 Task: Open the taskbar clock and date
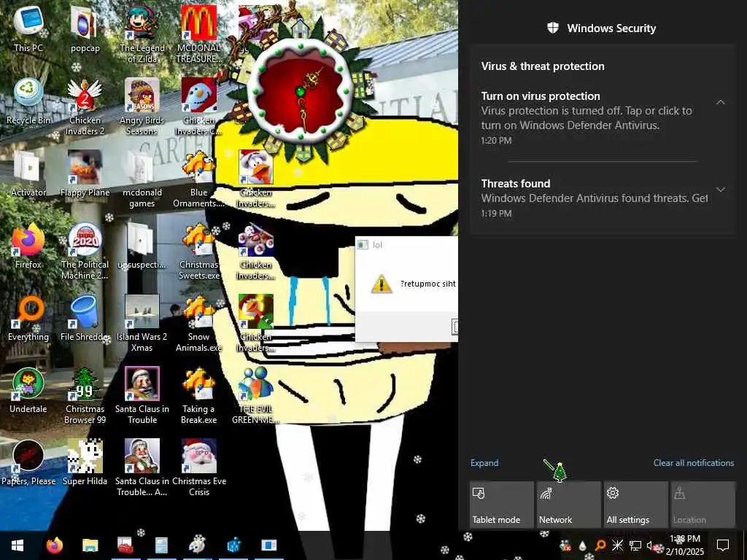[x=684, y=545]
